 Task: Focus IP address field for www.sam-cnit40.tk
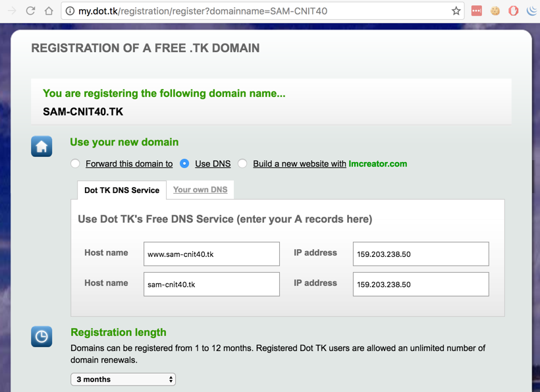(421, 254)
